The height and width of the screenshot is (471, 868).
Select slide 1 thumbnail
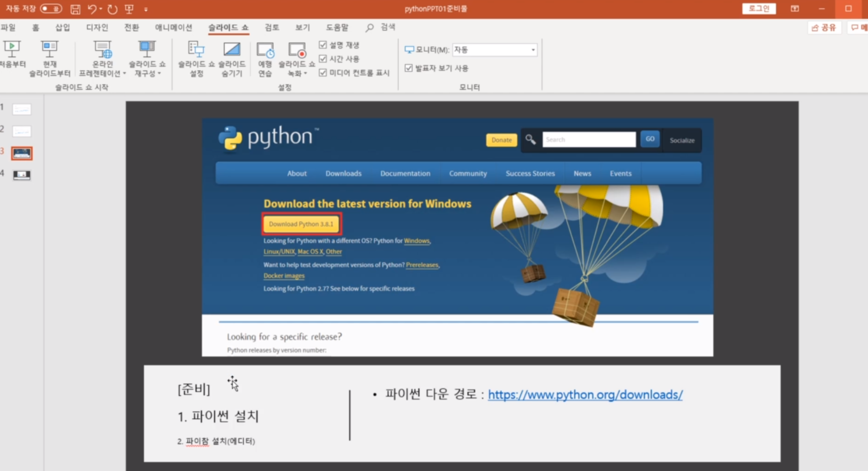(22, 110)
